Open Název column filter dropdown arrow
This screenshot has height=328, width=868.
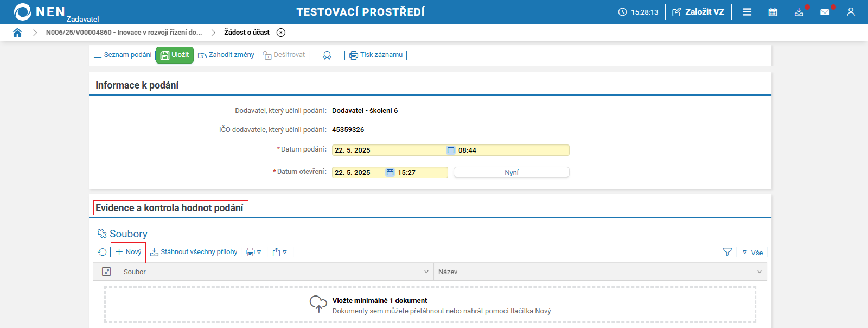(759, 272)
